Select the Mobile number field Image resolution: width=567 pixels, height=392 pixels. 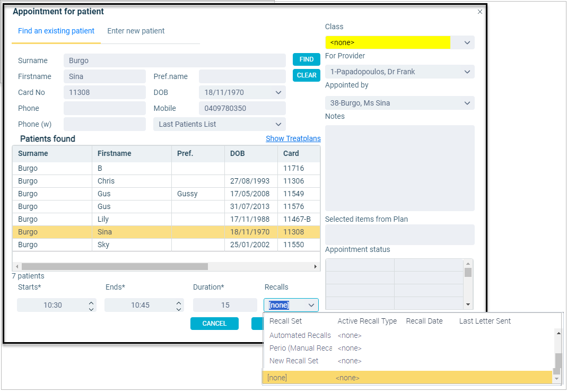242,109
